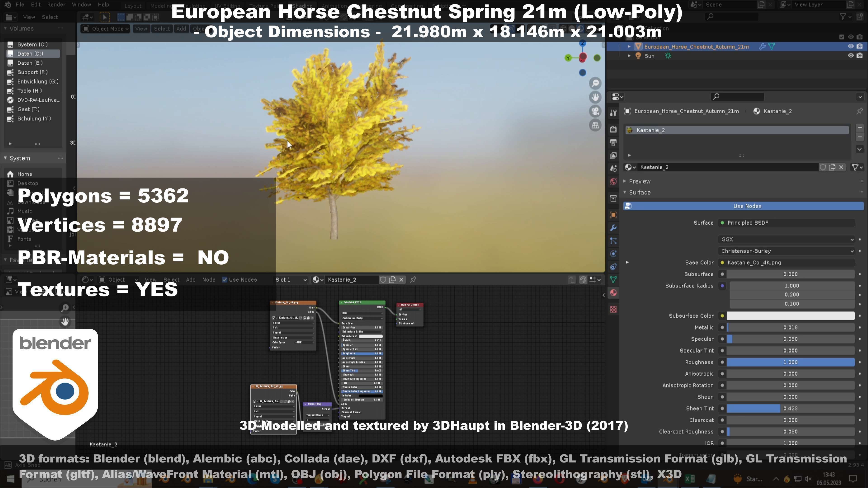Open the GGX distribution dropdown
This screenshot has width=868, height=488.
(786, 239)
